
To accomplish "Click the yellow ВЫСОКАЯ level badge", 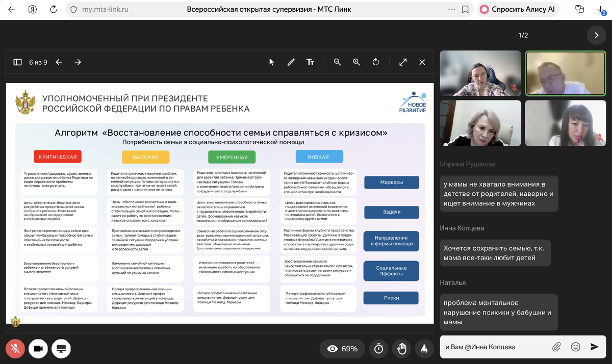I will (x=145, y=157).
